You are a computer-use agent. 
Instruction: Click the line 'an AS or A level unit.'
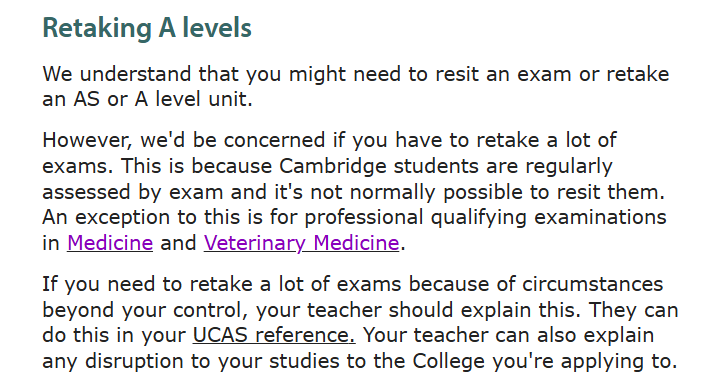tap(147, 99)
